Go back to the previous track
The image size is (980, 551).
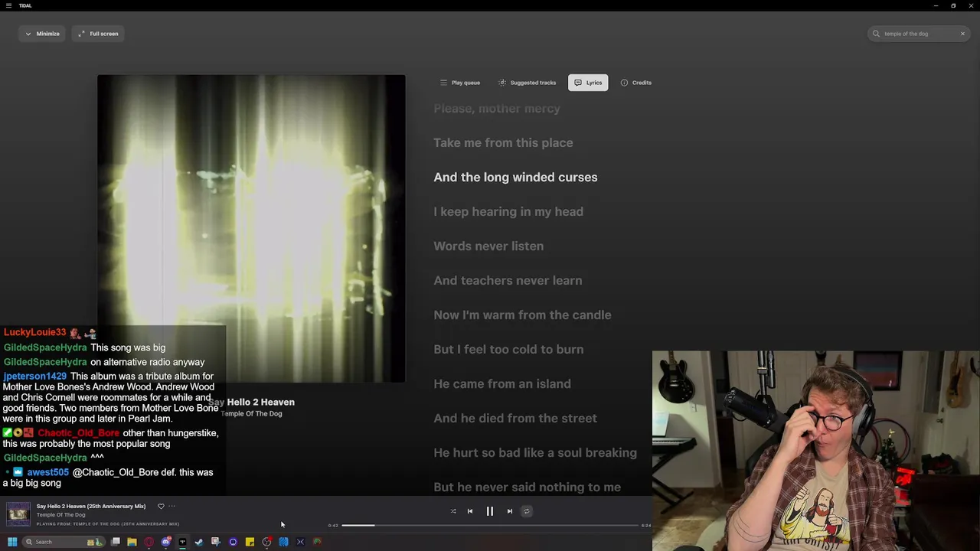pos(470,511)
